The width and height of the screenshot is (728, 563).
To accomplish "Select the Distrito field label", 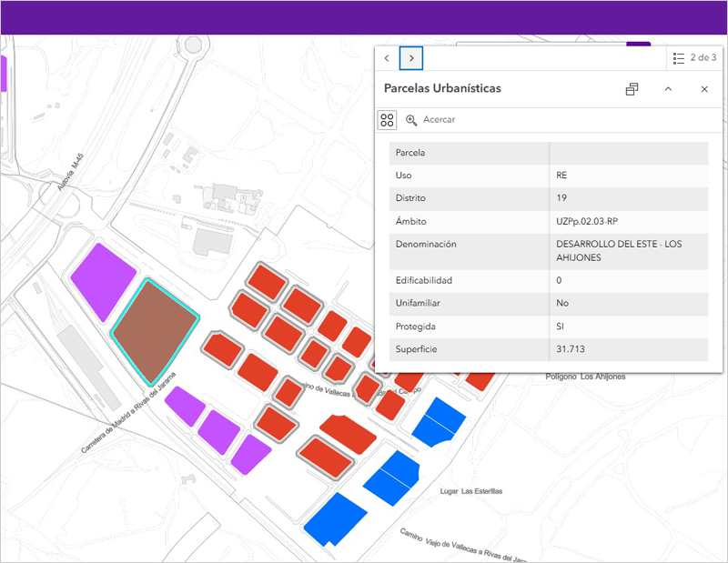I will 410,198.
